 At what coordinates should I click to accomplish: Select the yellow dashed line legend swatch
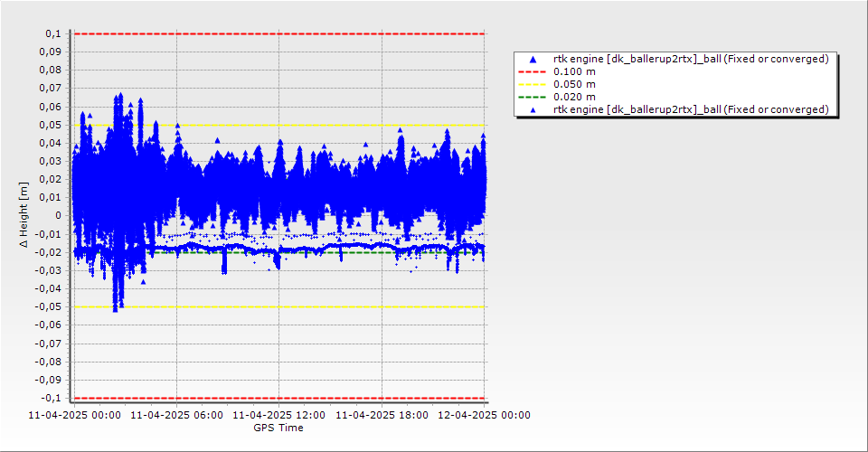click(532, 85)
